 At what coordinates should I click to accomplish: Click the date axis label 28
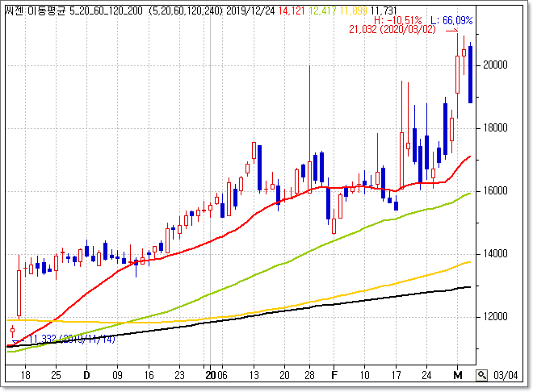coord(309,375)
